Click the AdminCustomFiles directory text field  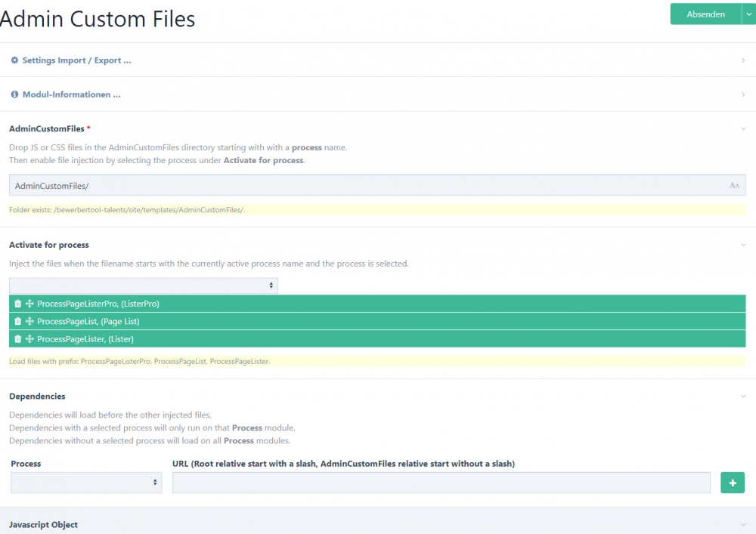pyautogui.click(x=363, y=186)
